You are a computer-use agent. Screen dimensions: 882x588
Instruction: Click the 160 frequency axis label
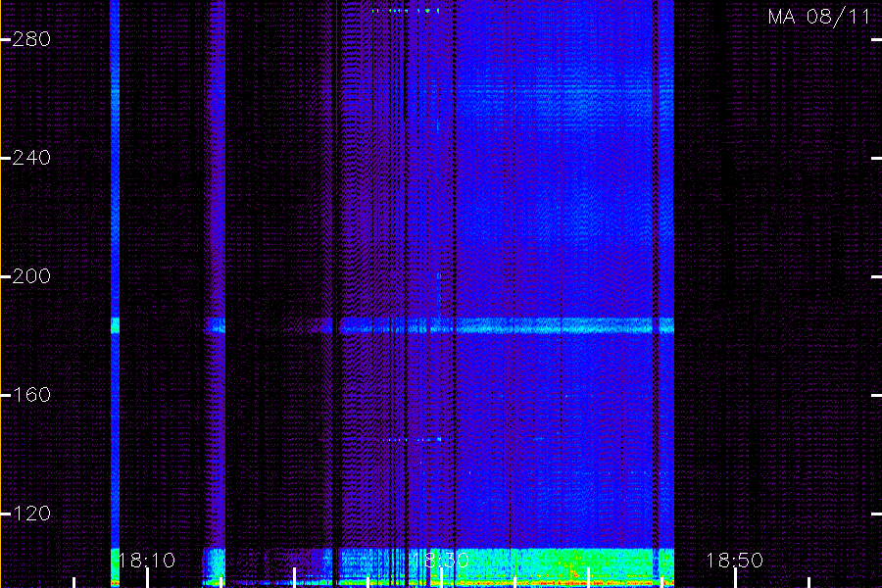tap(31, 394)
